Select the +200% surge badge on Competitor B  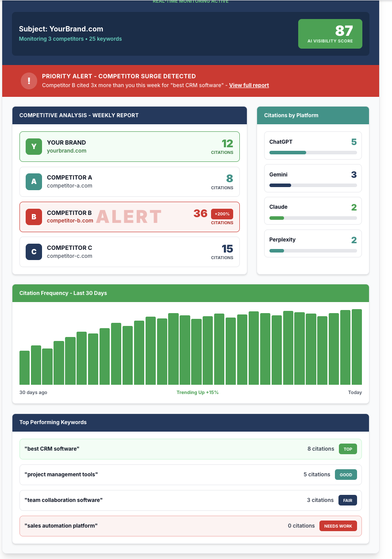pos(222,214)
